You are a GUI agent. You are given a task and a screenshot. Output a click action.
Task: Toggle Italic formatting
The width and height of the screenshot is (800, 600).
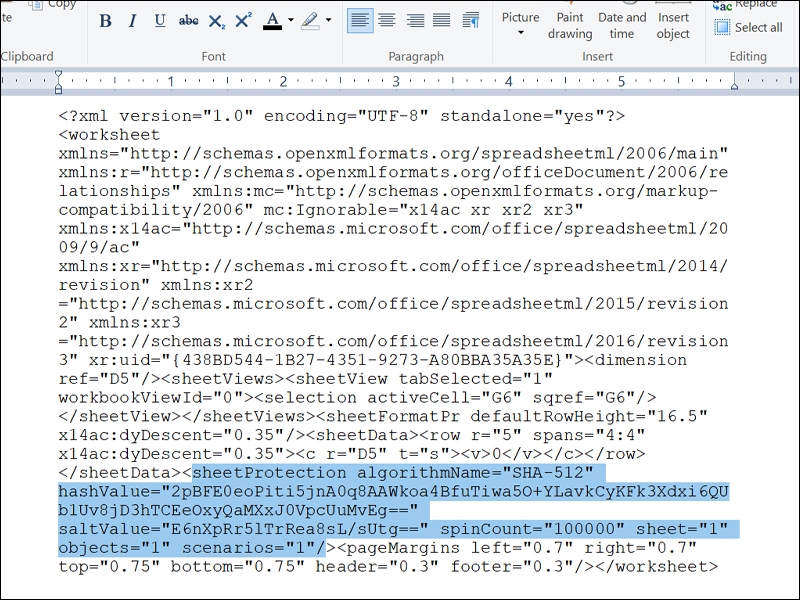[133, 21]
